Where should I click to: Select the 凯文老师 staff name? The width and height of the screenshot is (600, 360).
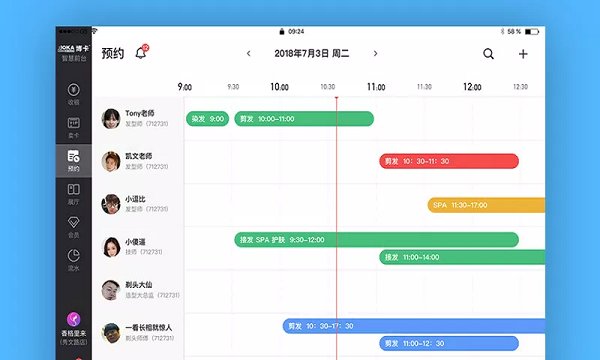(x=139, y=156)
